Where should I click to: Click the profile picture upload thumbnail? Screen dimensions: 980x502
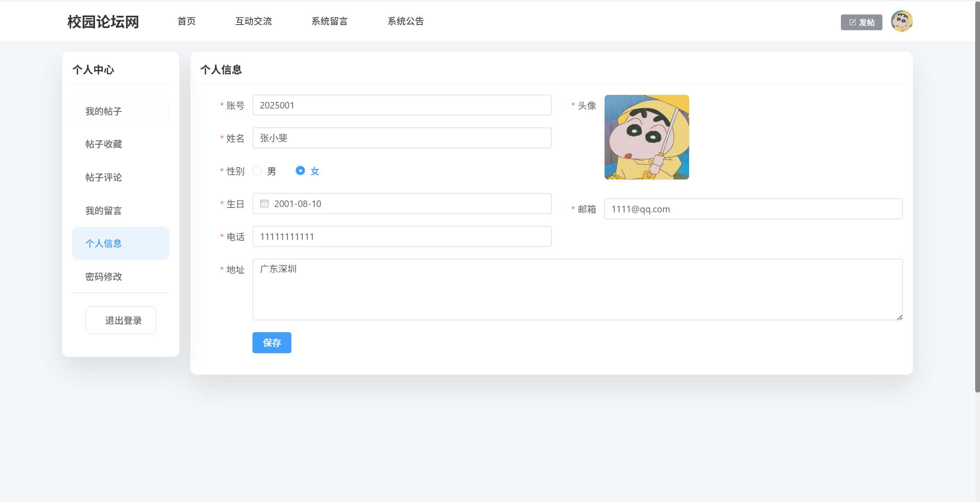[646, 137]
